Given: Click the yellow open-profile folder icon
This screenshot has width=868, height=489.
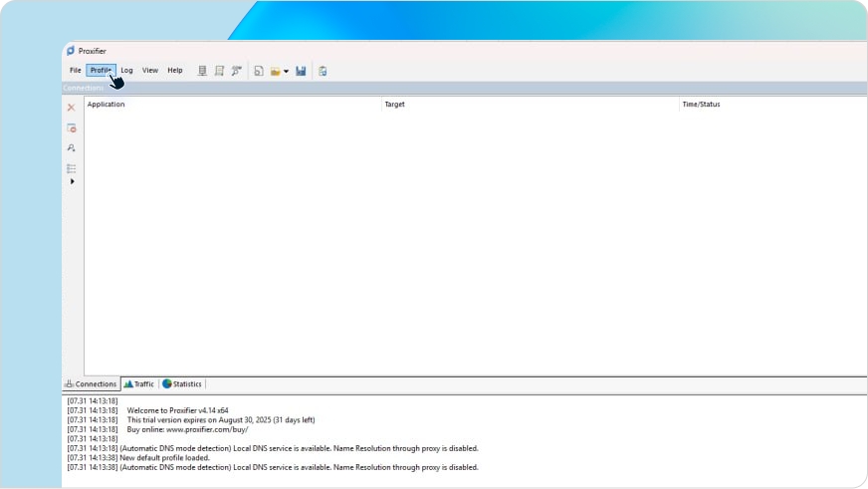Looking at the screenshot, I should click(x=275, y=71).
